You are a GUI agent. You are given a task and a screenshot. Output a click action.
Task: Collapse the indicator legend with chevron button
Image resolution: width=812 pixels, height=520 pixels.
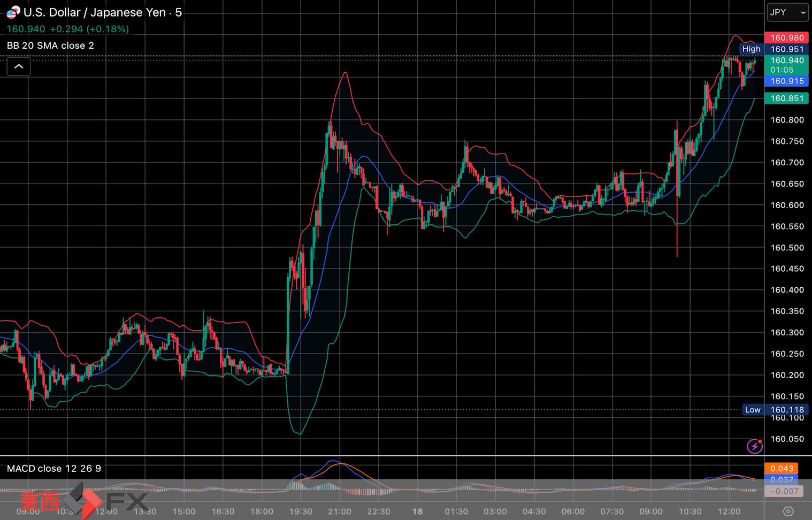point(19,67)
